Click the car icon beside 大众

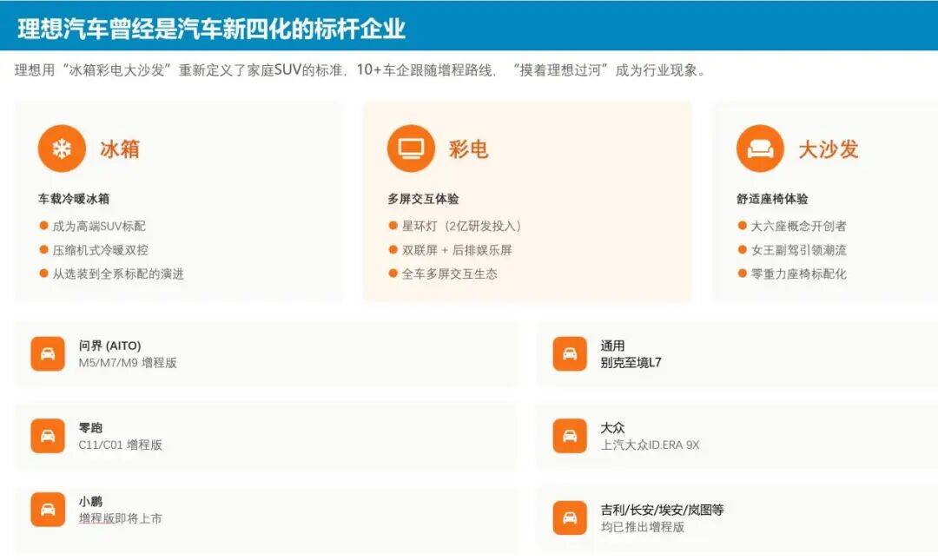pos(570,436)
